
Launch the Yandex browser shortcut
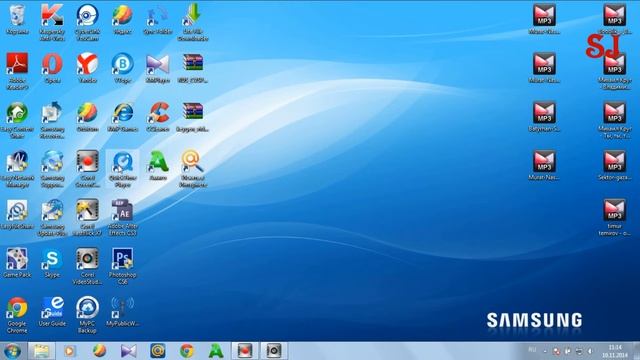point(87,68)
